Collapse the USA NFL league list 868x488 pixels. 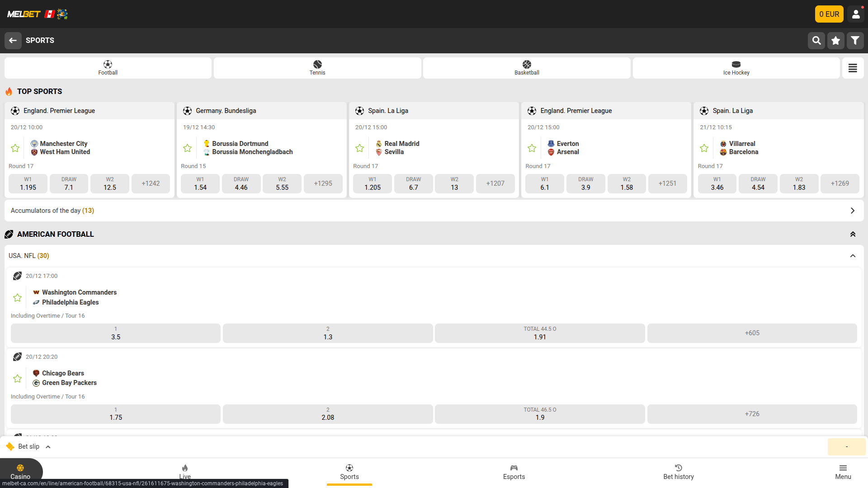(853, 256)
